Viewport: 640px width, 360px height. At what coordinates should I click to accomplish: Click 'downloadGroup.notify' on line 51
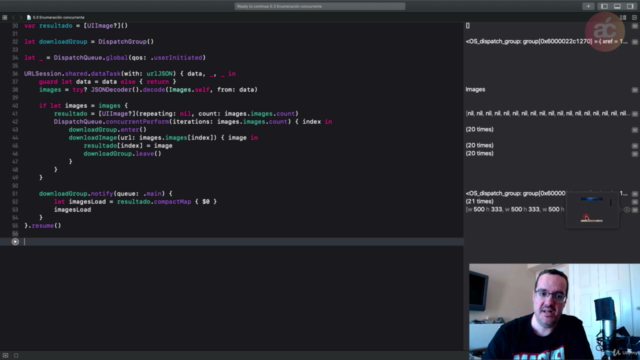(76, 193)
